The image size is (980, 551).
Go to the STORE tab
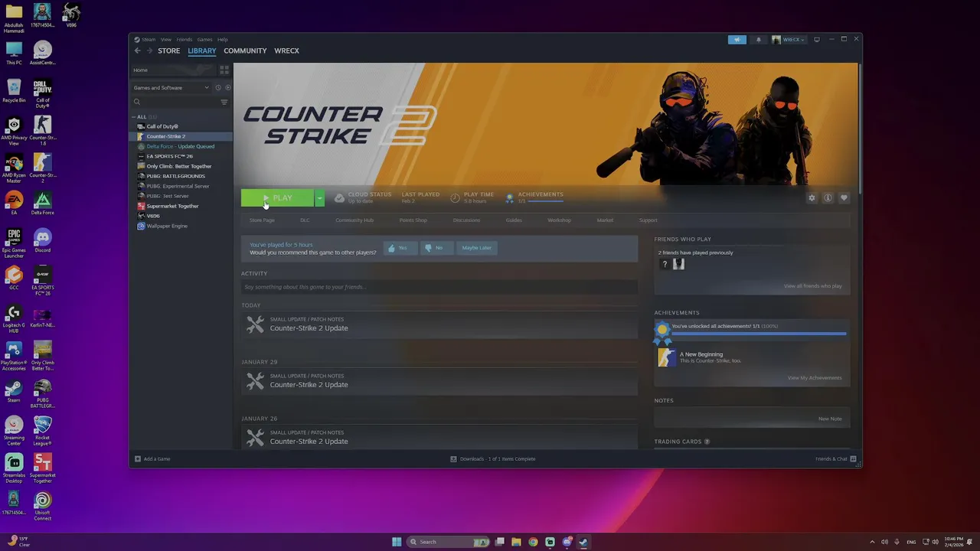(169, 51)
